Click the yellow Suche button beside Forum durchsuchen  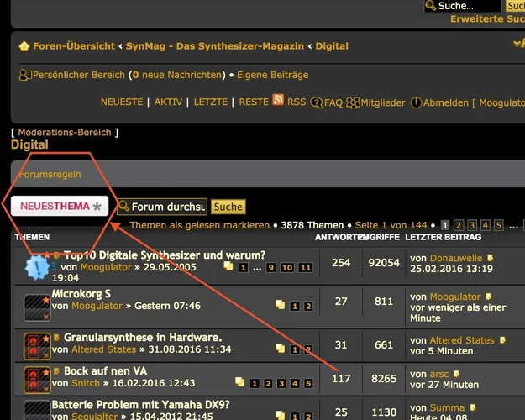click(228, 207)
